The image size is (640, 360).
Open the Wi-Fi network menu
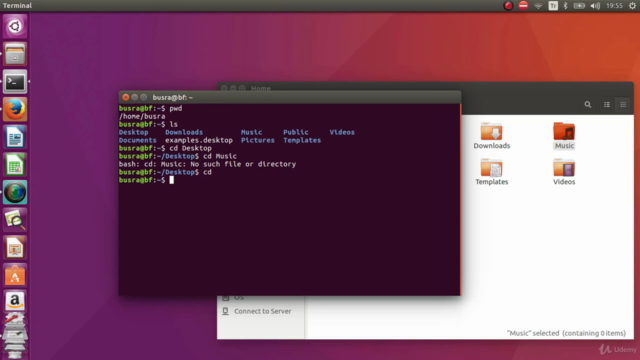coord(538,6)
